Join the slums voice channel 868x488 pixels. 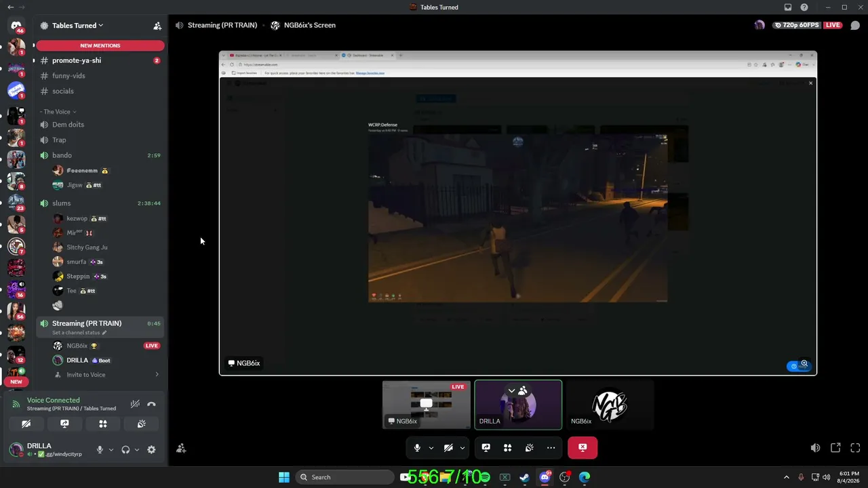100,203
